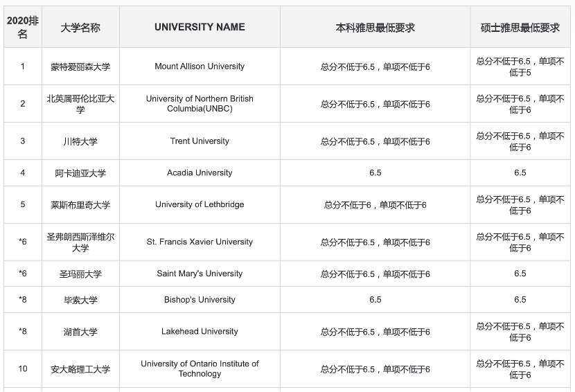The width and height of the screenshot is (575, 392).
Task: Click the Saint Mary's University cell
Action: pyautogui.click(x=200, y=274)
